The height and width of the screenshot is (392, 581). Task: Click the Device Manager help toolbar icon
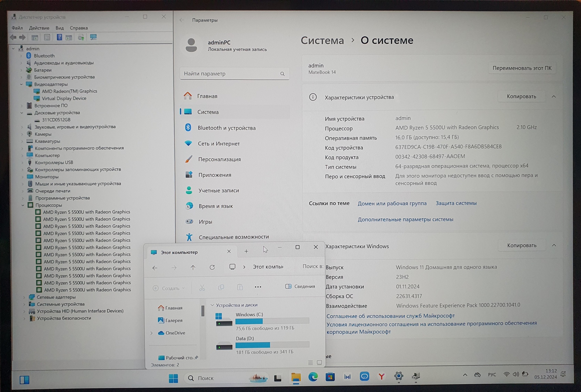click(x=59, y=37)
